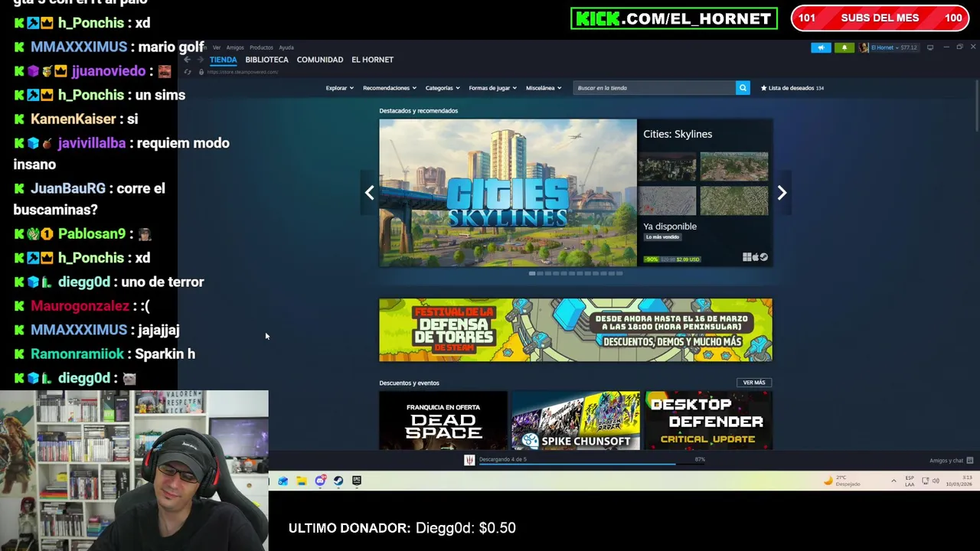
Task: Select bottom-left Cities: Skylines screenshot thumbnail
Action: (x=668, y=201)
